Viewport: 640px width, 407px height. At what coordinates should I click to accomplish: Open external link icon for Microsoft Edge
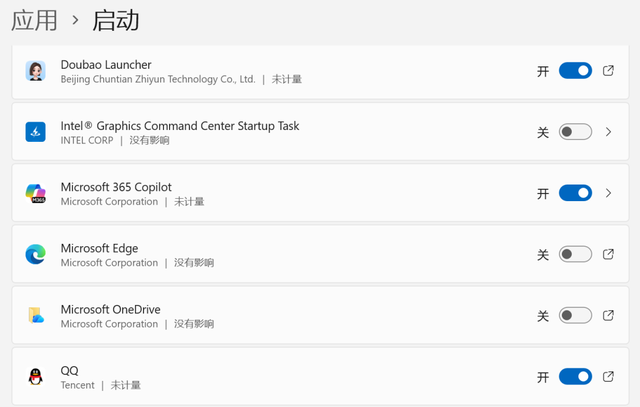tap(609, 255)
